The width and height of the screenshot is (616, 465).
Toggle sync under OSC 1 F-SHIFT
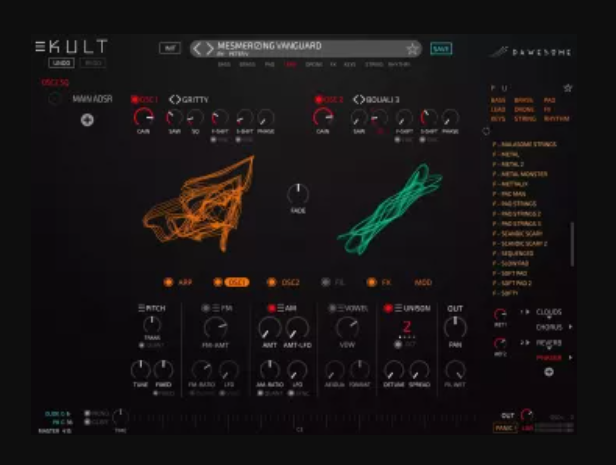pos(213,140)
